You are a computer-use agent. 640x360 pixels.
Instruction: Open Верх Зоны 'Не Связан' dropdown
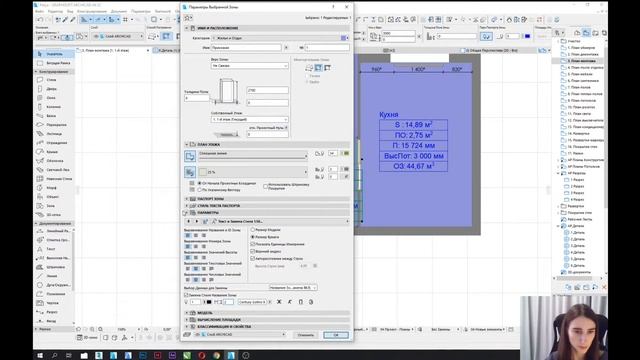(x=249, y=66)
